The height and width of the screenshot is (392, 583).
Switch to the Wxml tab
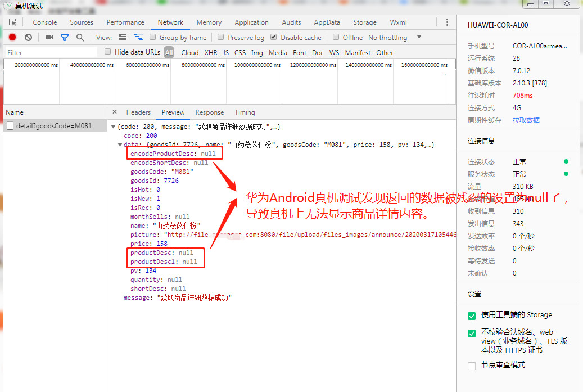point(398,22)
